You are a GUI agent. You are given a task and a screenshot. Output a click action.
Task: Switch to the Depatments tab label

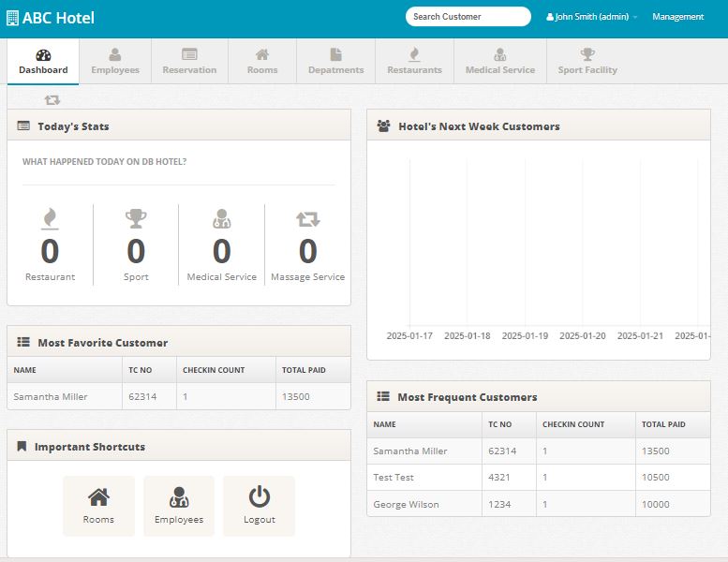(335, 70)
